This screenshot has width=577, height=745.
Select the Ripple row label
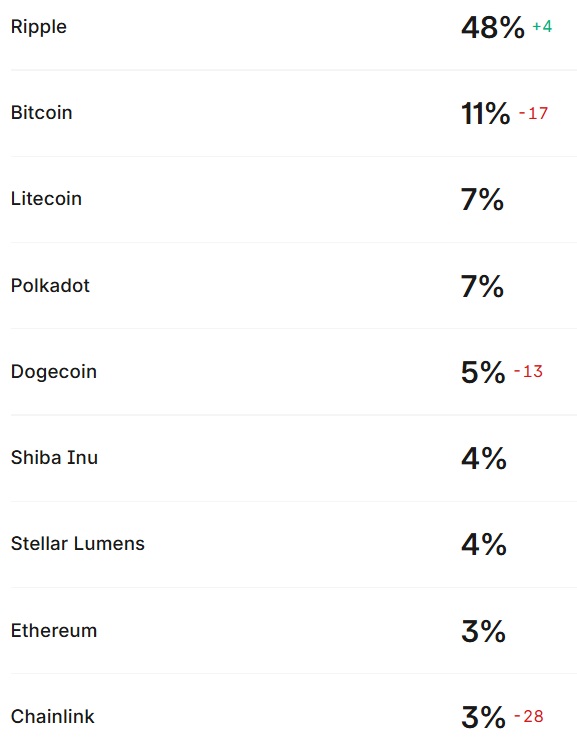click(38, 27)
